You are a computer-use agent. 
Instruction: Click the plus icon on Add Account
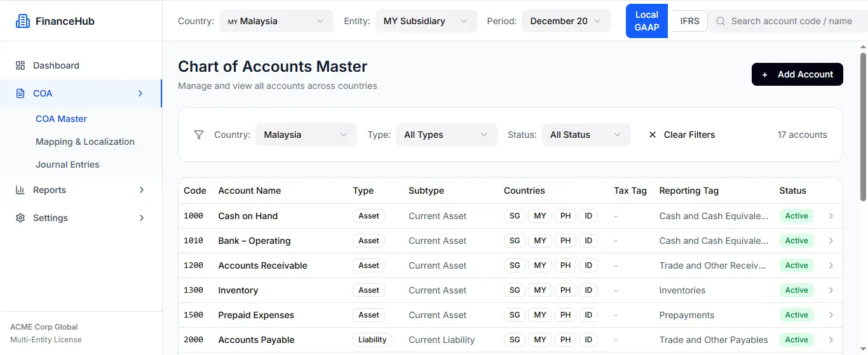[x=764, y=74]
